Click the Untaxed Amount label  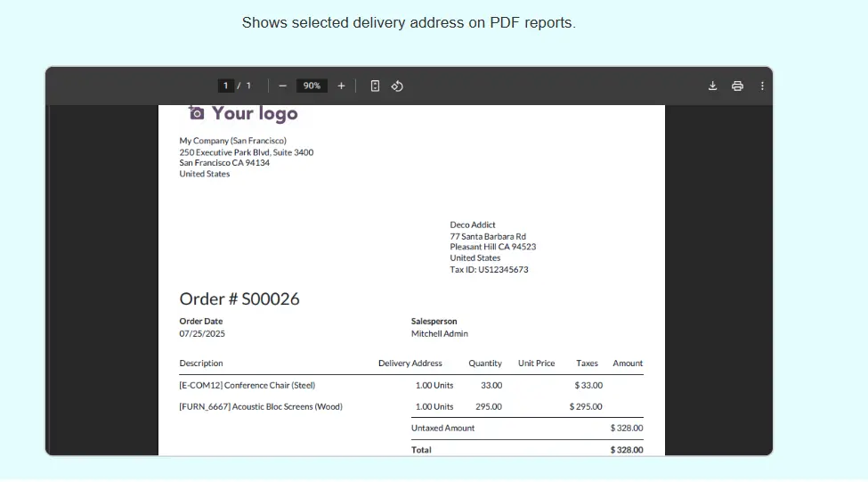click(x=442, y=428)
